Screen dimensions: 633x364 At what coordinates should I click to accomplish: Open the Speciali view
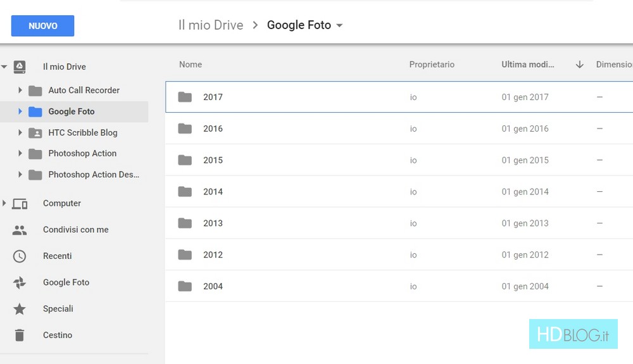(58, 308)
